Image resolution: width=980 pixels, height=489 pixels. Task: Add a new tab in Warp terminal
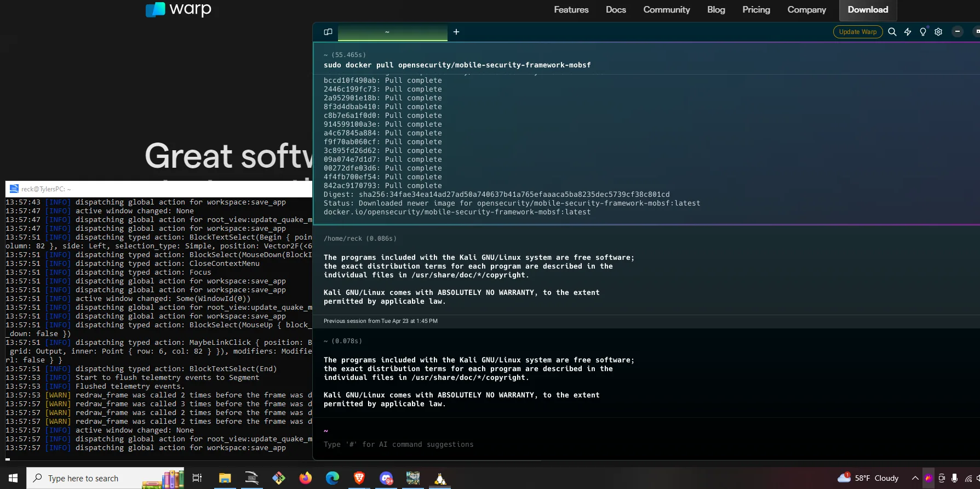point(456,32)
